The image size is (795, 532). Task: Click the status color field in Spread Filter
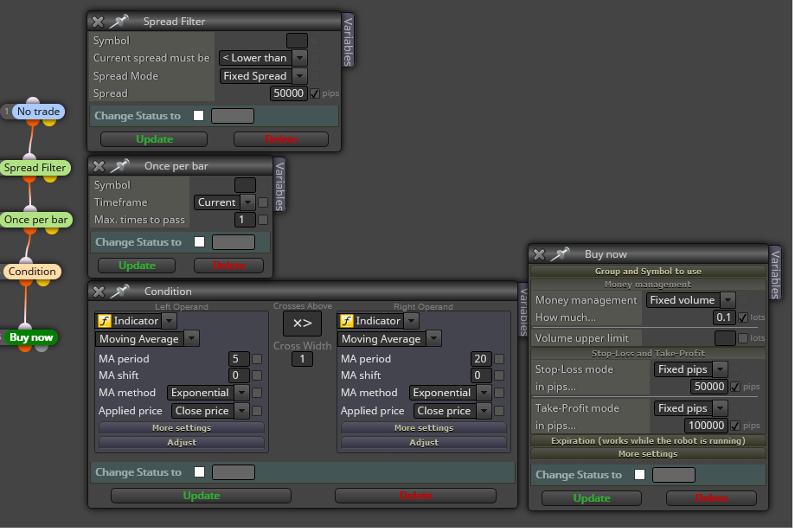pos(233,116)
